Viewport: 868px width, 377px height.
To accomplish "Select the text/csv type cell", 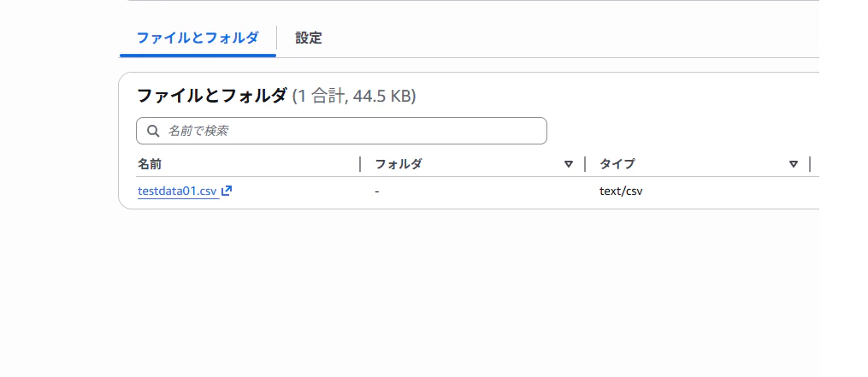I will (x=621, y=191).
